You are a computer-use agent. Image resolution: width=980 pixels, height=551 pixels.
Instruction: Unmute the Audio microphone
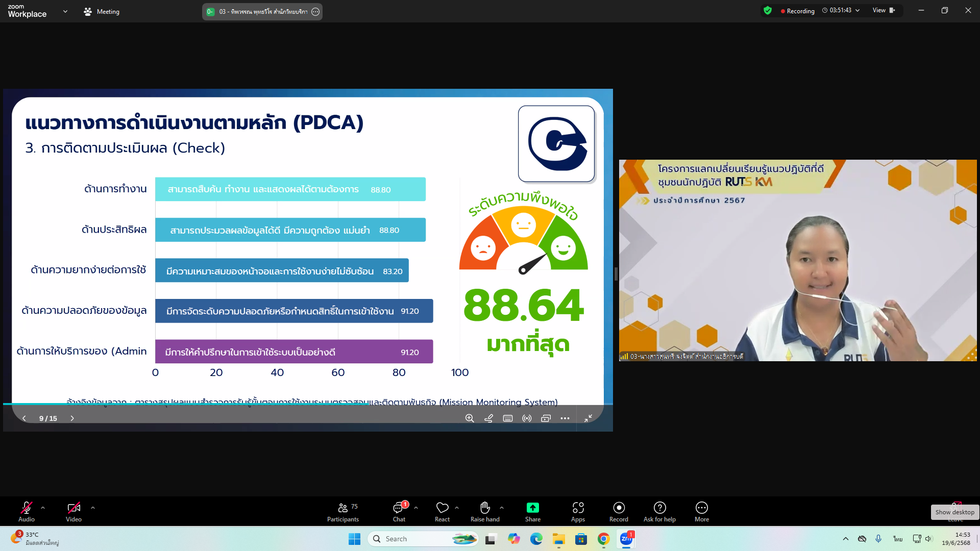pos(27,511)
